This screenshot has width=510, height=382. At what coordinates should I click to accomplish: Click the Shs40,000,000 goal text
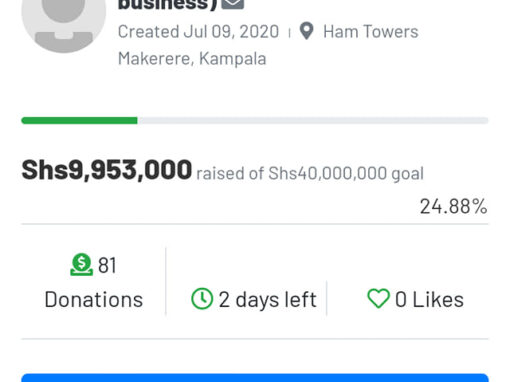pyautogui.click(x=346, y=173)
